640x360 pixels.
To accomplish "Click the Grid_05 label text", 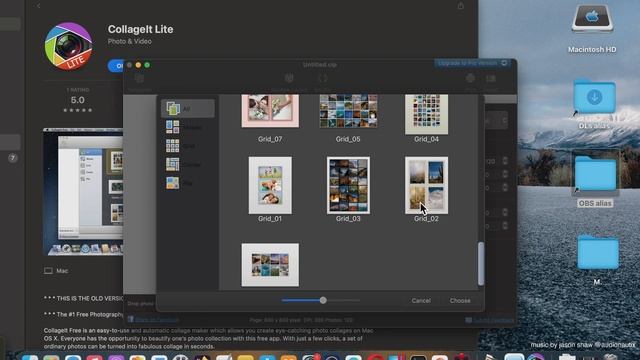I will coord(348,139).
